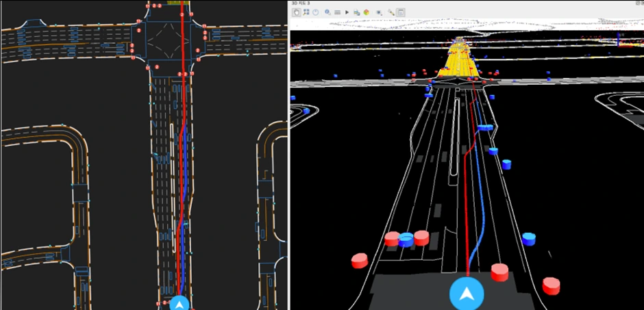Open Animations with the play icon
The image size is (644, 310).
347,12
